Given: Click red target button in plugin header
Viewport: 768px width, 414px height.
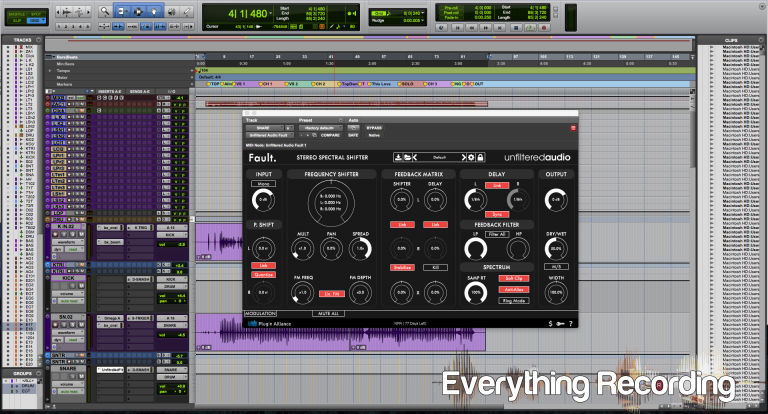Looking at the screenshot, I should point(573,128).
